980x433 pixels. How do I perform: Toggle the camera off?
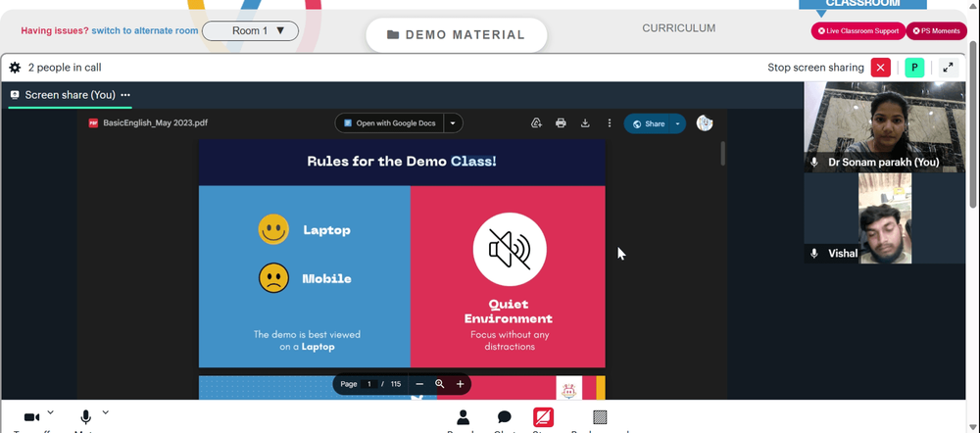32,417
